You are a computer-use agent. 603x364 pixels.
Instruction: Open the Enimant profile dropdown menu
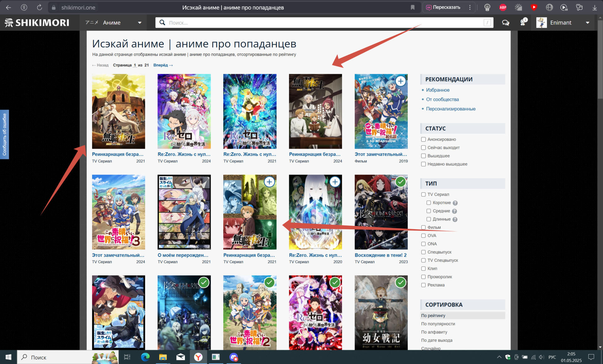click(x=587, y=23)
